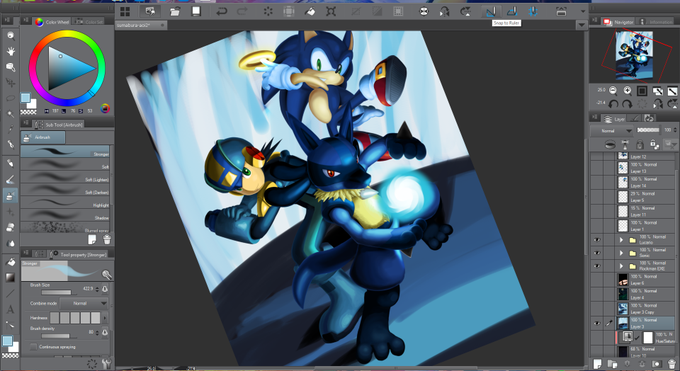680x371 pixels.
Task: Click the Save icon in command bar
Action: 196,12
